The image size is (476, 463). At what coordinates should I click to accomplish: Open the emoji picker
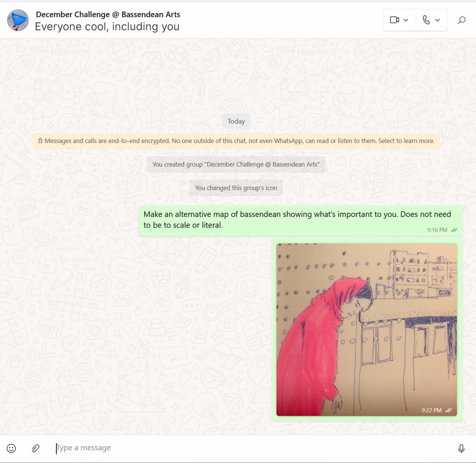tap(11, 449)
